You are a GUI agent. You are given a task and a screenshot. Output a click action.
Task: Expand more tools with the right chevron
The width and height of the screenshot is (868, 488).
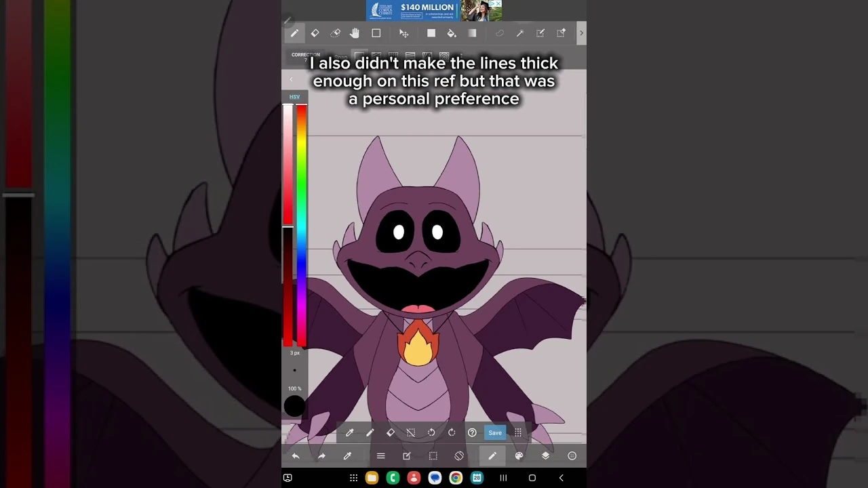pyautogui.click(x=581, y=33)
